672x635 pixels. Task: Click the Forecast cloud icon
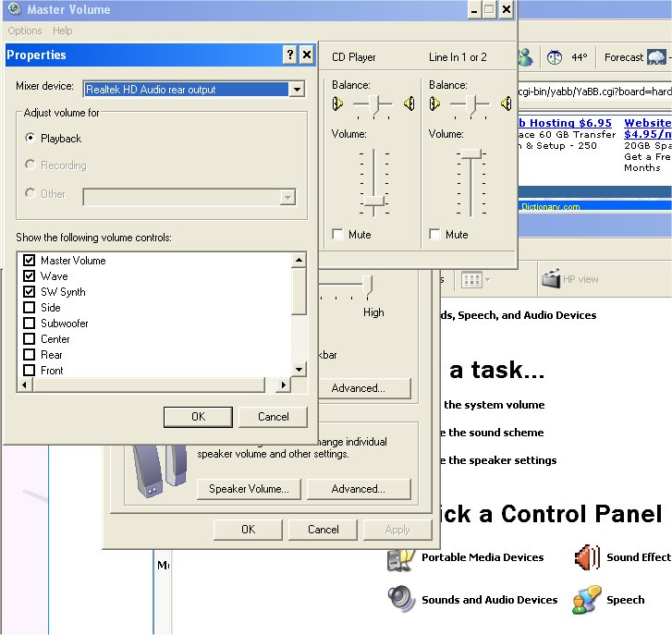pos(660,57)
